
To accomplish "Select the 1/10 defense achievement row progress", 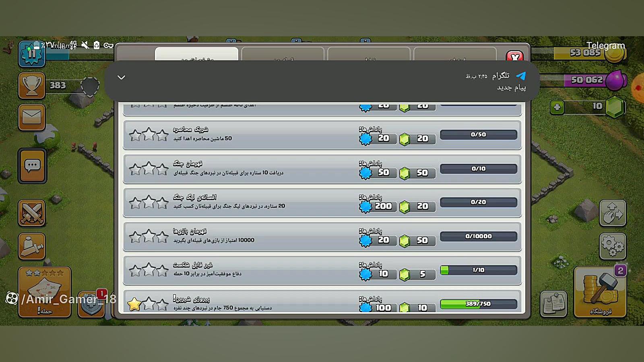I will [x=479, y=270].
